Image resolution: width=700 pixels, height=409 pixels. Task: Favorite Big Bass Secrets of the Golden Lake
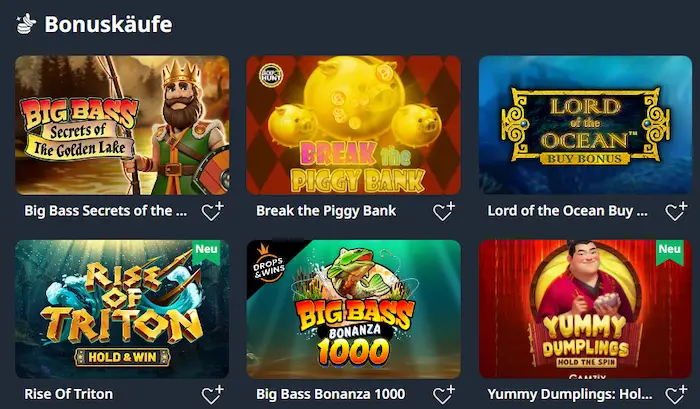[212, 211]
